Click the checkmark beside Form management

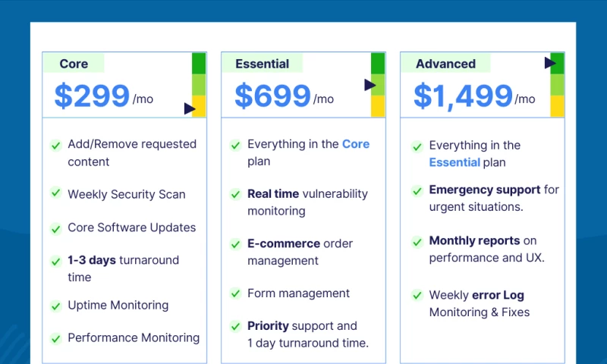click(x=235, y=293)
